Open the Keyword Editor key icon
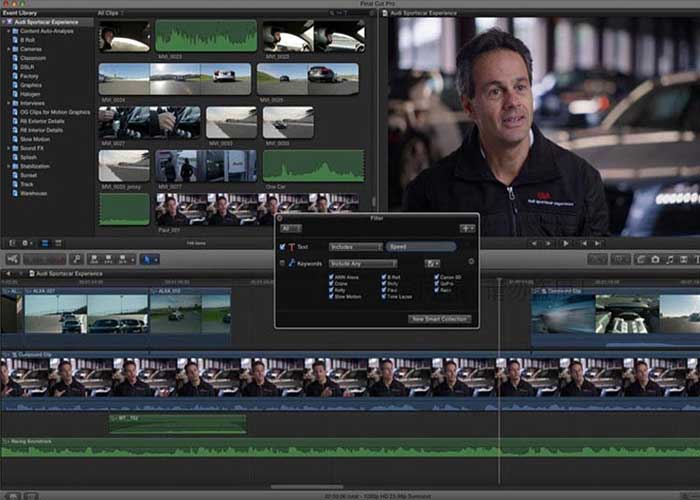Image resolution: width=700 pixels, height=500 pixels. 76,259
